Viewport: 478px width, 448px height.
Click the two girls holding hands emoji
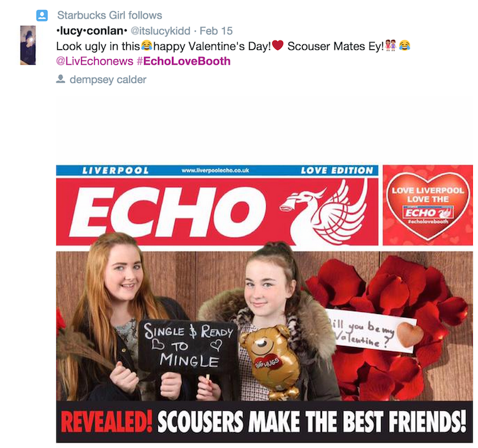[x=390, y=45]
